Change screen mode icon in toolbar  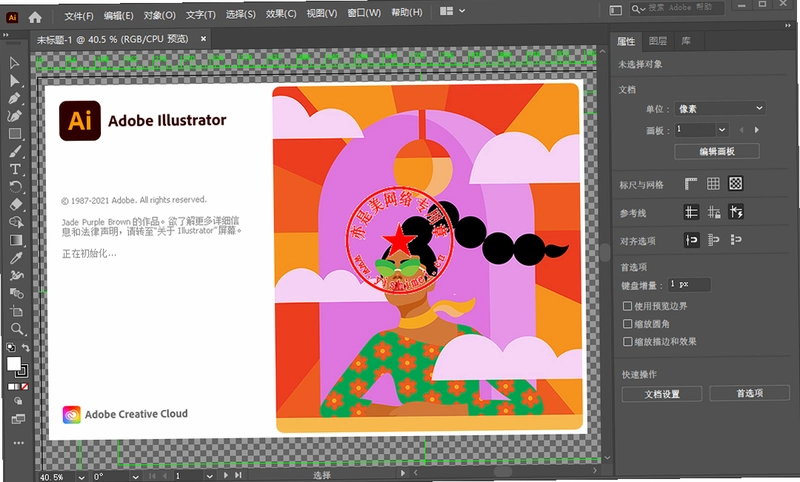click(x=18, y=419)
